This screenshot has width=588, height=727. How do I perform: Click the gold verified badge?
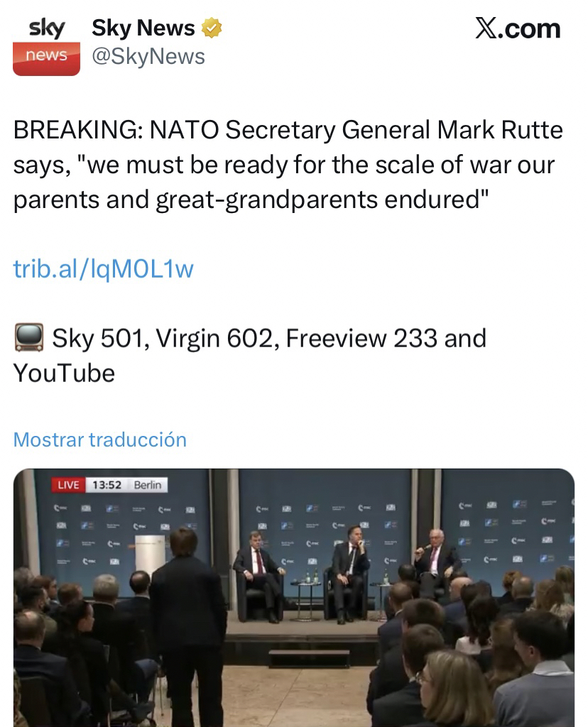point(212,28)
